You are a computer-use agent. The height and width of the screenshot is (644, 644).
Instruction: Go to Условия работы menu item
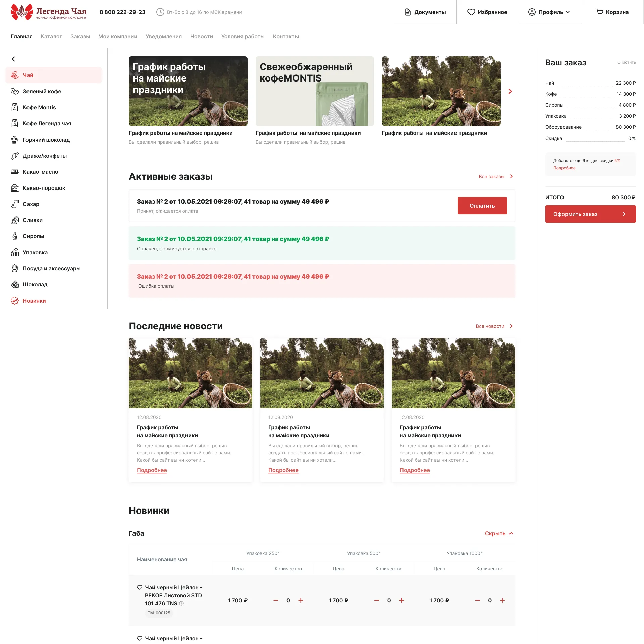243,36
